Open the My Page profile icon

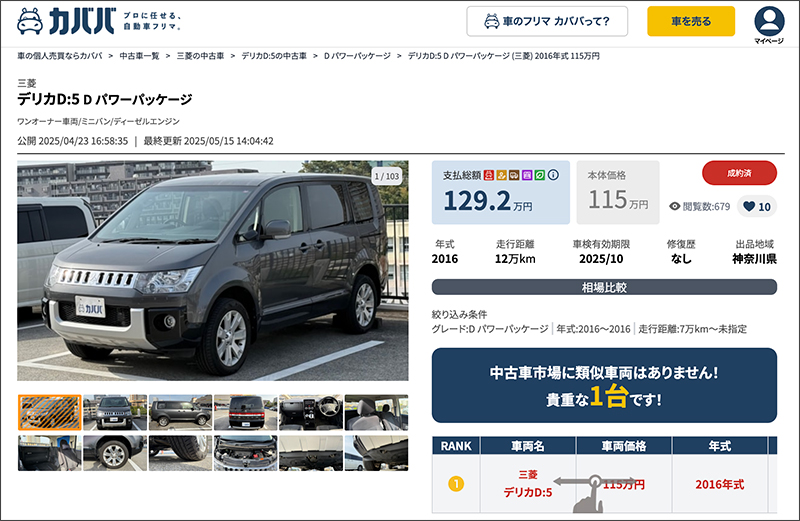(x=769, y=21)
